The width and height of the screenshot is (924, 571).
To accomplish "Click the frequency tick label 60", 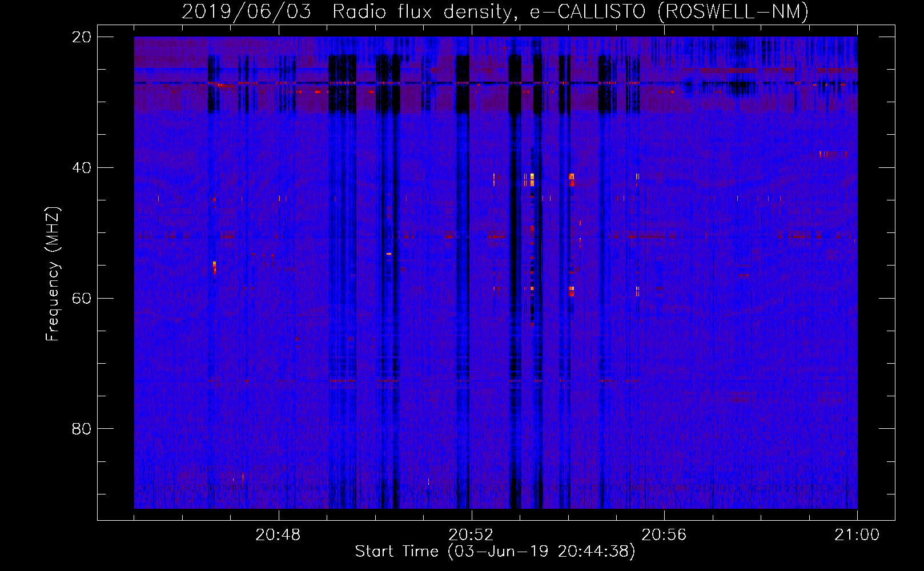I will click(82, 299).
